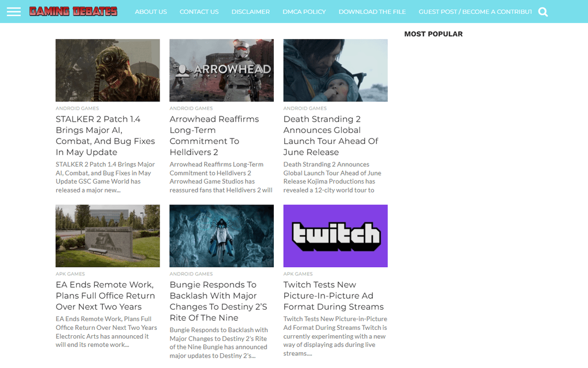Image resolution: width=588 pixels, height=368 pixels.
Task: Click excerpt mentioning 'Twitch is currently experimenting'
Action: point(335,336)
